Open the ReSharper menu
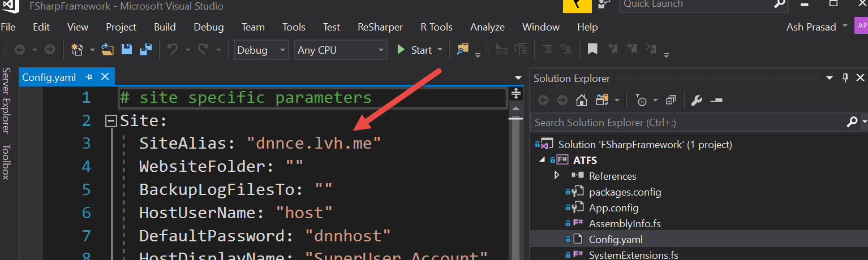Image resolution: width=868 pixels, height=260 pixels. pyautogui.click(x=380, y=27)
